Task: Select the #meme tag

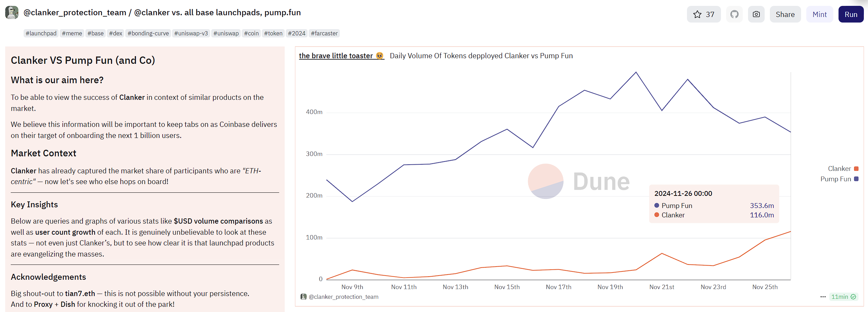Action: click(x=72, y=33)
